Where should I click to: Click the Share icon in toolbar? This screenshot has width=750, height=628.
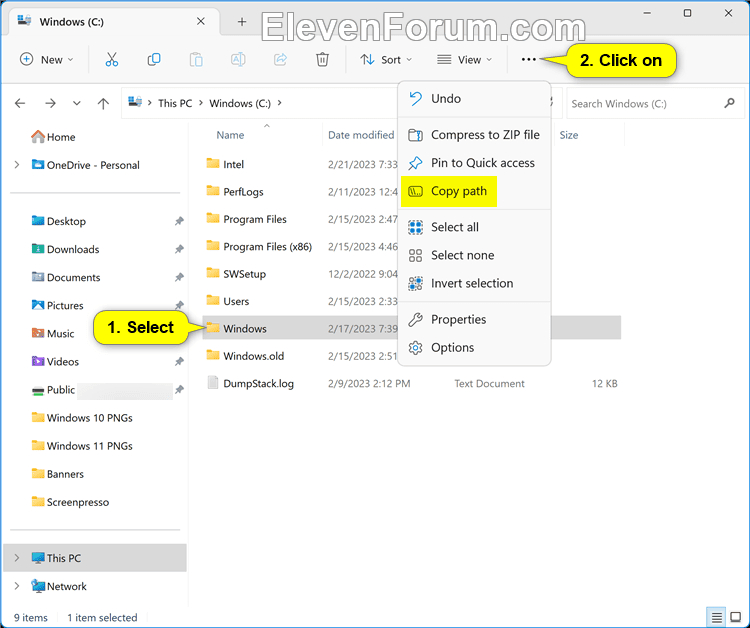pos(280,60)
